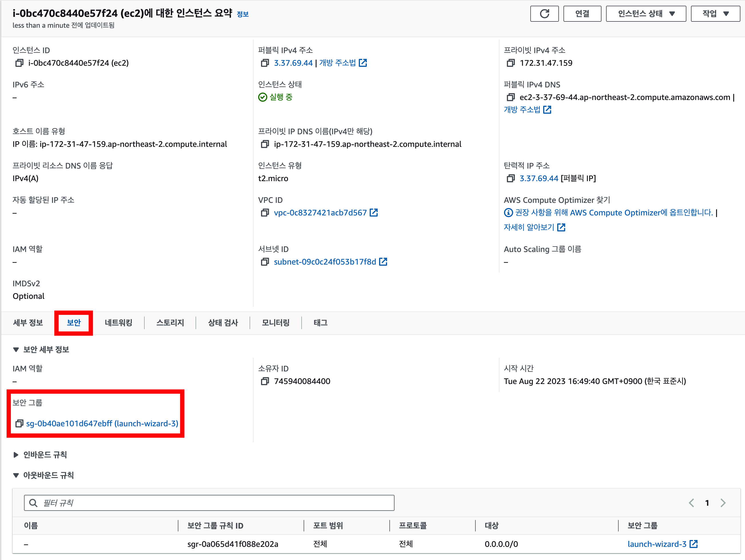The width and height of the screenshot is (745, 560).
Task: Switch to the 네트워킹 tab
Action: [x=118, y=323]
